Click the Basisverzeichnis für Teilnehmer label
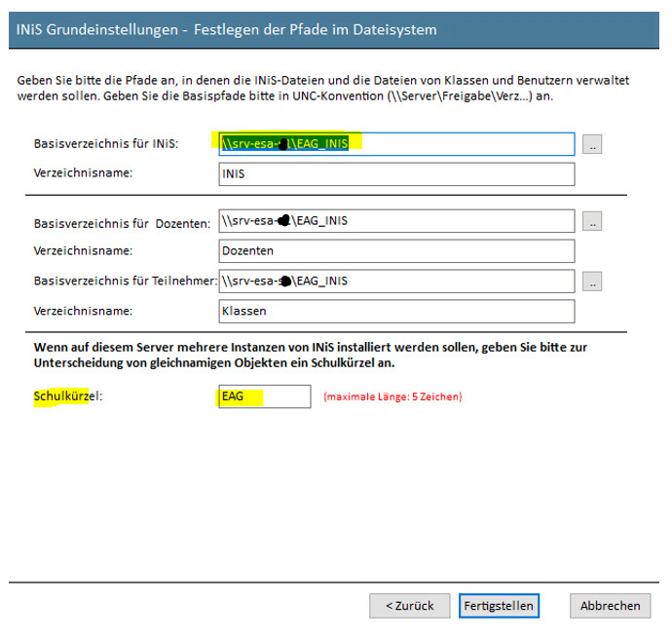The height and width of the screenshot is (639, 672). (x=126, y=281)
